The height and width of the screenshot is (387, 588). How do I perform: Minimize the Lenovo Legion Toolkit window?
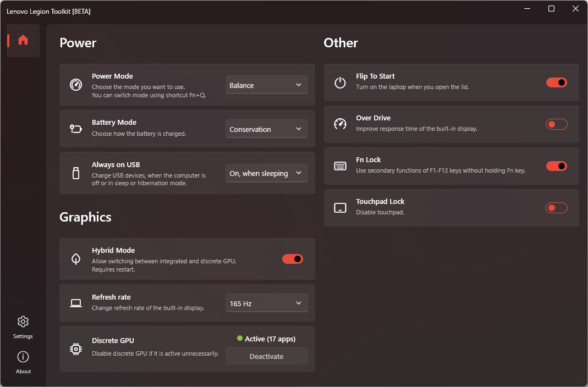click(x=527, y=8)
